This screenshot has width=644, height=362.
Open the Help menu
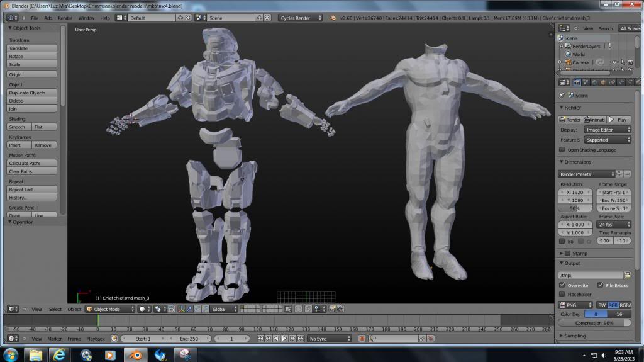click(x=105, y=18)
